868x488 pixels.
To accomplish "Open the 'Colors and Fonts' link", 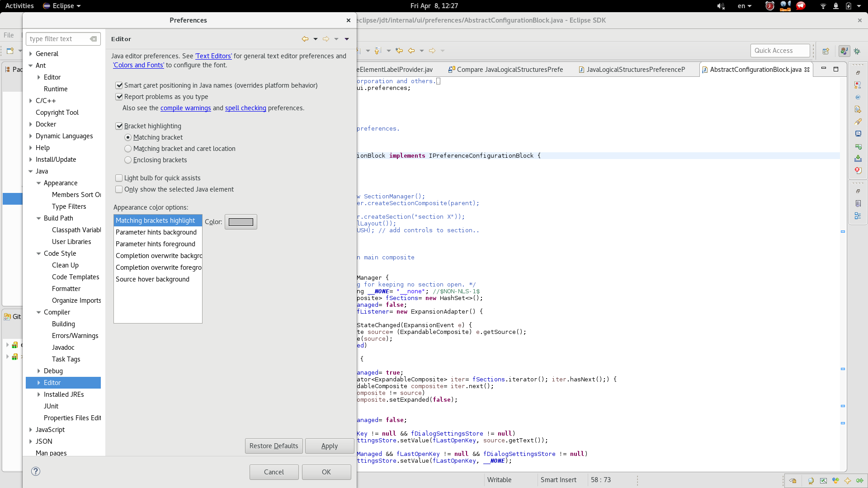I will point(138,65).
